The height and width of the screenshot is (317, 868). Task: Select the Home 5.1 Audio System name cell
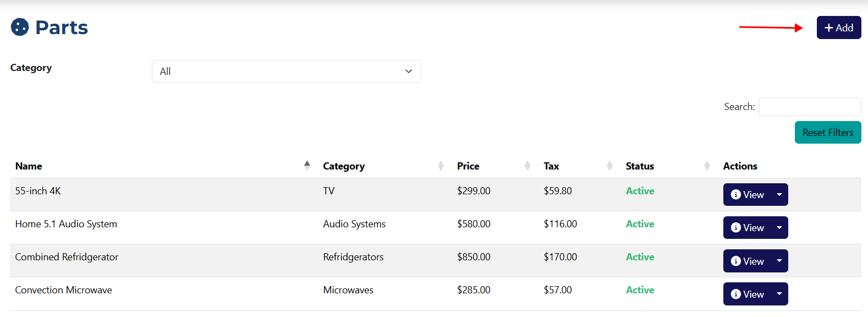point(66,224)
